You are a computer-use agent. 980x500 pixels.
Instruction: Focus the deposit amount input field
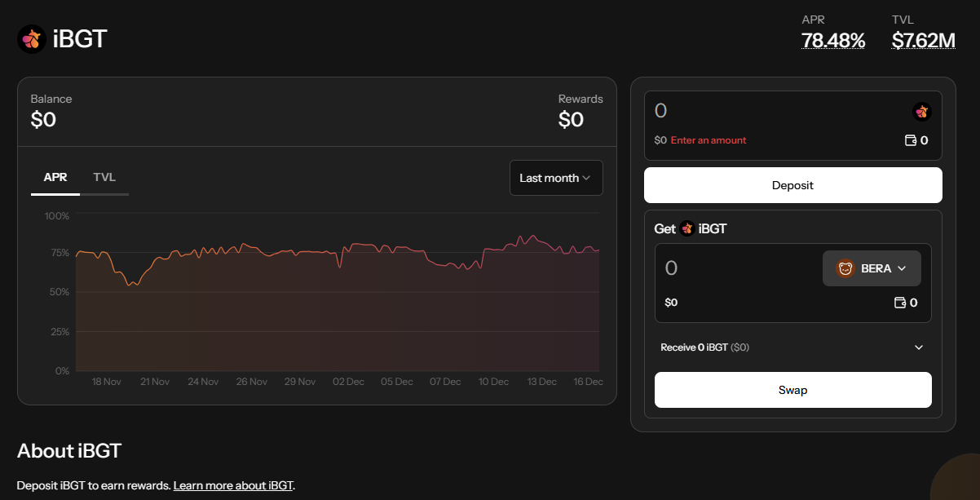pos(775,112)
